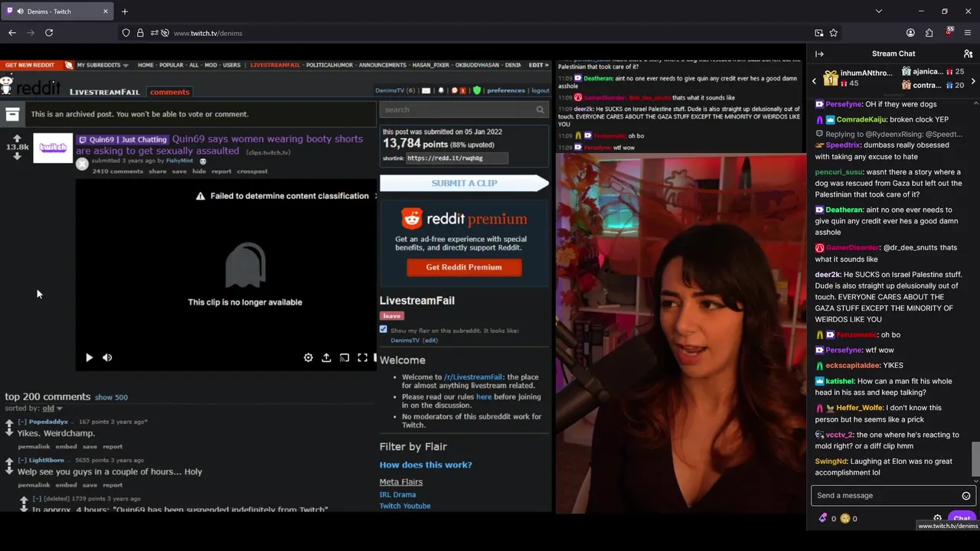Image resolution: width=980 pixels, height=551 pixels.
Task: Bookmark this page with star icon
Action: [834, 33]
